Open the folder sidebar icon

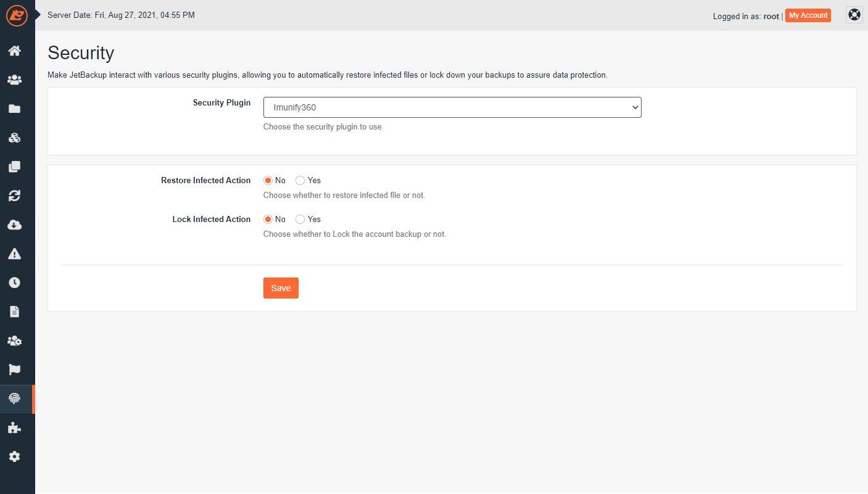(14, 109)
